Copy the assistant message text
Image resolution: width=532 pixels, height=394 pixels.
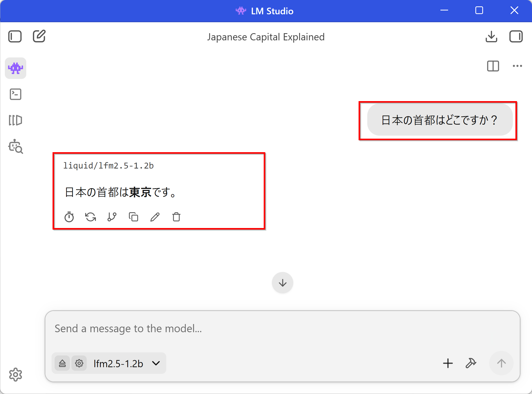(133, 217)
